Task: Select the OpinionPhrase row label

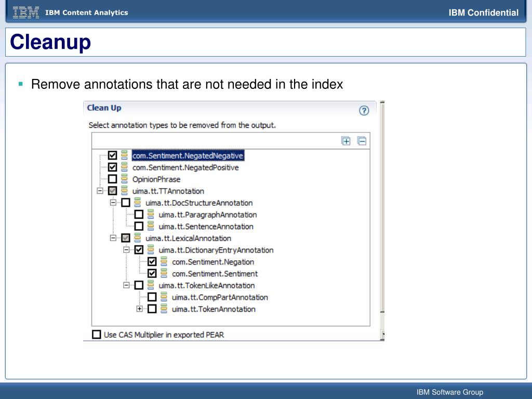Action: click(156, 179)
